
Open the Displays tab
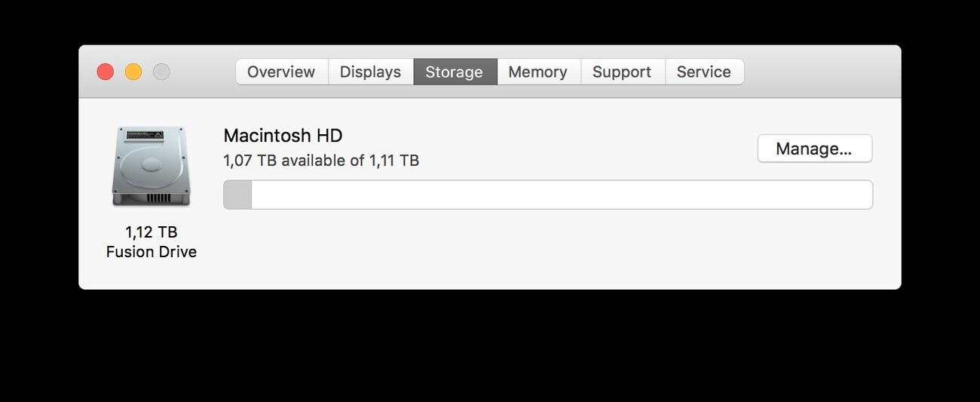(x=370, y=72)
